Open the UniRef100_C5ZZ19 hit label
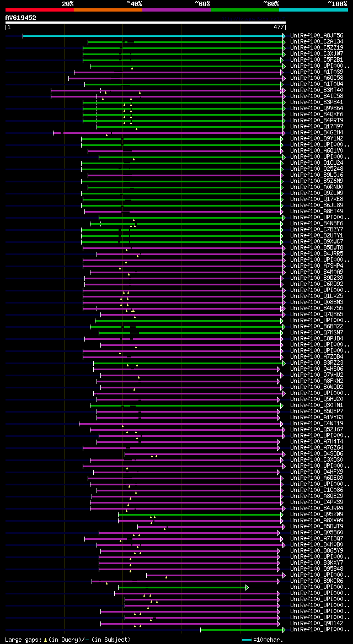Viewport: 353px width, 644px height. tap(317, 48)
